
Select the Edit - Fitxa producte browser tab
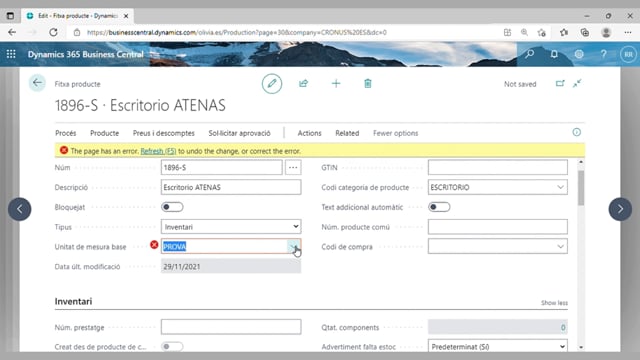[77, 16]
